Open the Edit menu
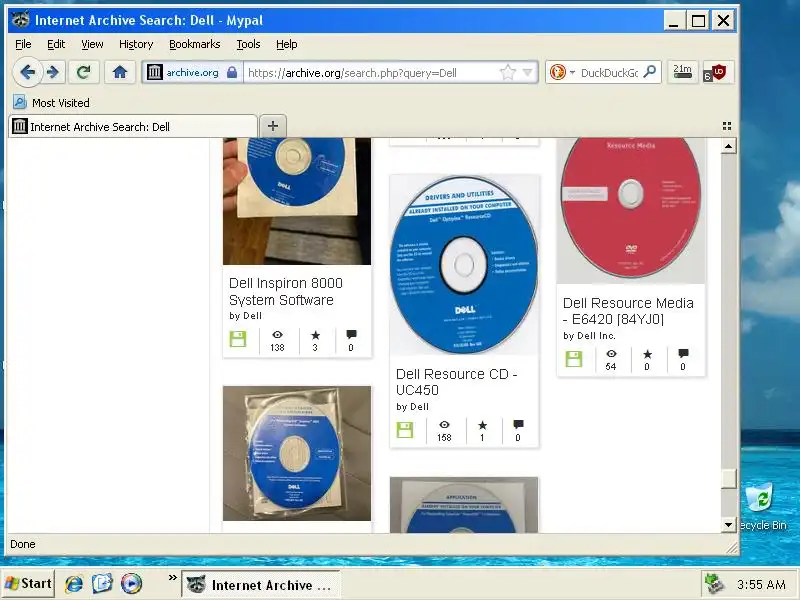 pos(56,44)
